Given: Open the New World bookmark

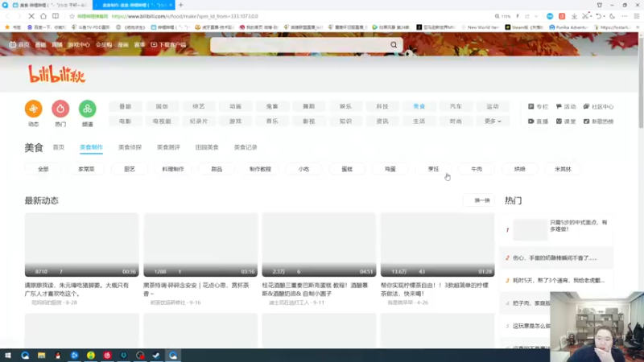Looking at the screenshot, I should pyautogui.click(x=480, y=27).
